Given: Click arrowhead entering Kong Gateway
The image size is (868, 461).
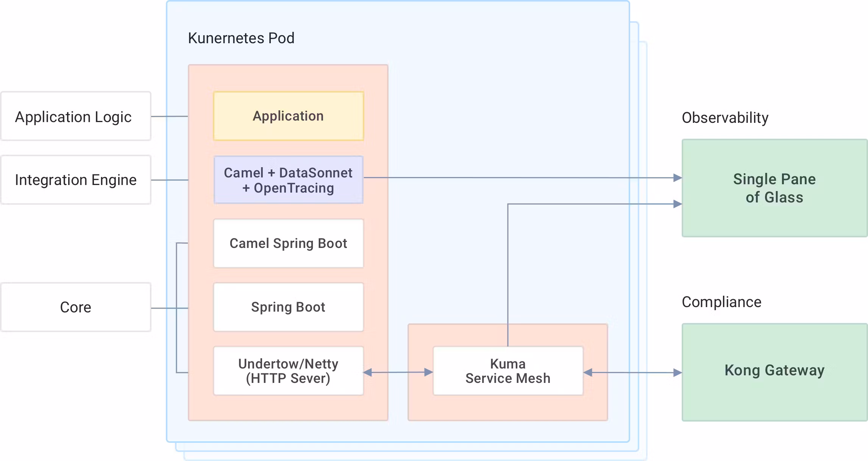Looking at the screenshot, I should point(678,373).
